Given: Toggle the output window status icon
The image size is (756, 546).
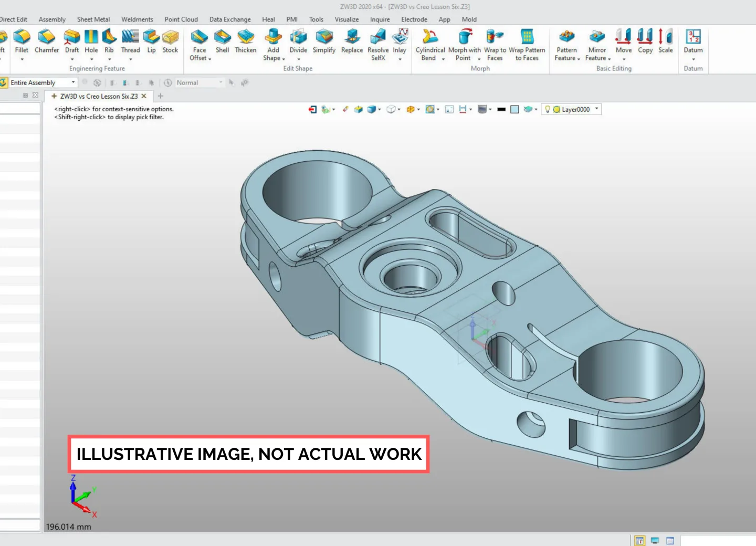Looking at the screenshot, I should coord(670,540).
